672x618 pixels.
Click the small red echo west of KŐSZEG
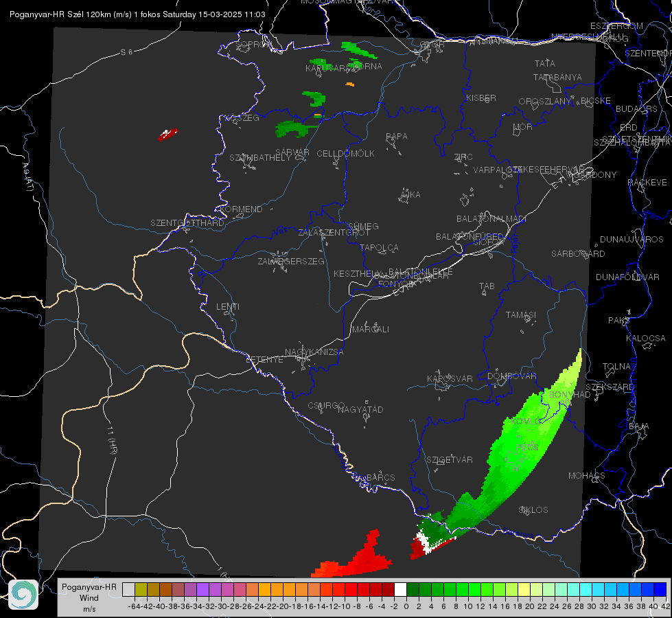pos(167,134)
